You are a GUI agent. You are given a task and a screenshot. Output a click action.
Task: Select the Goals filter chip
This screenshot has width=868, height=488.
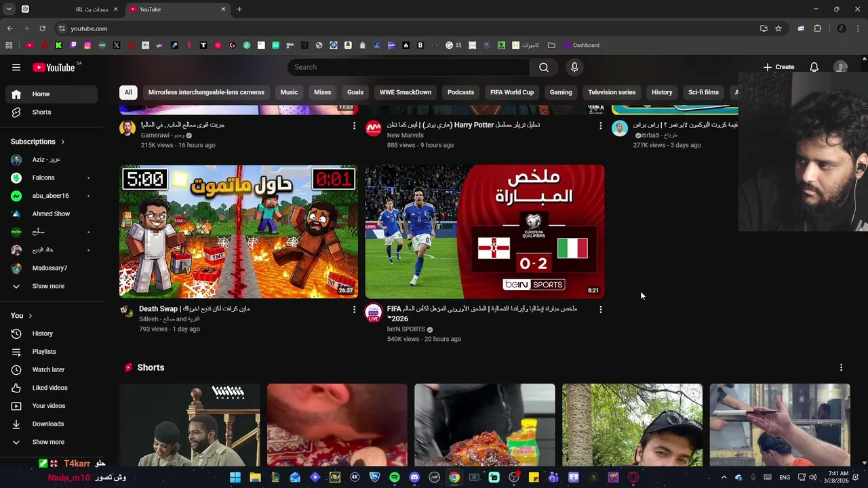coord(355,92)
